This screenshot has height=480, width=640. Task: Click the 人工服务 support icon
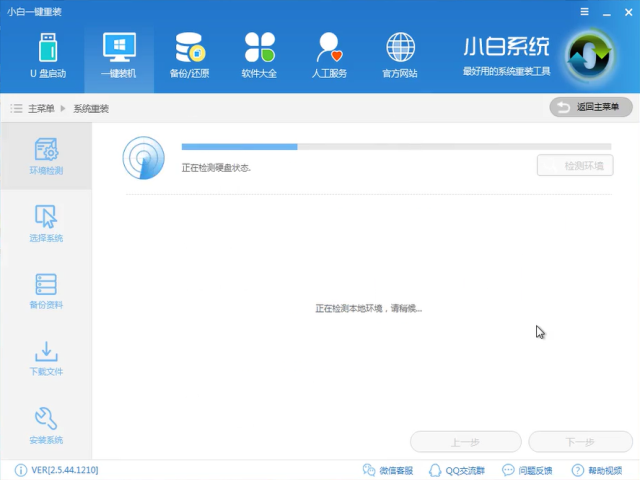click(329, 55)
